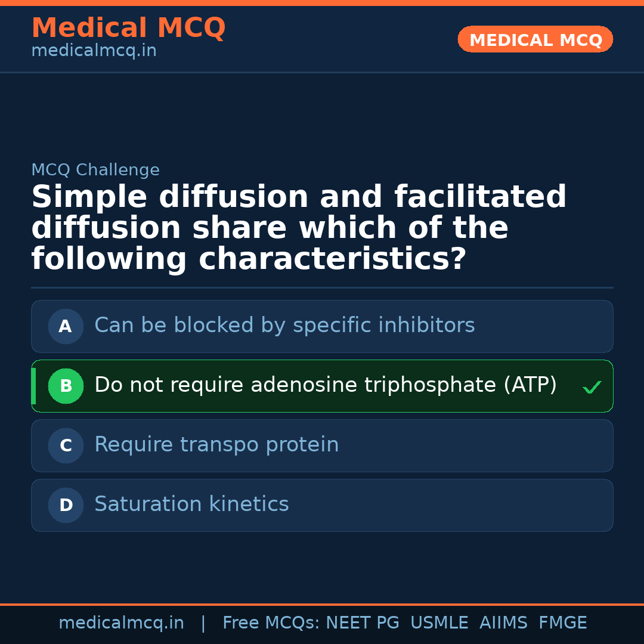Select FMGE in the footer

[562, 623]
